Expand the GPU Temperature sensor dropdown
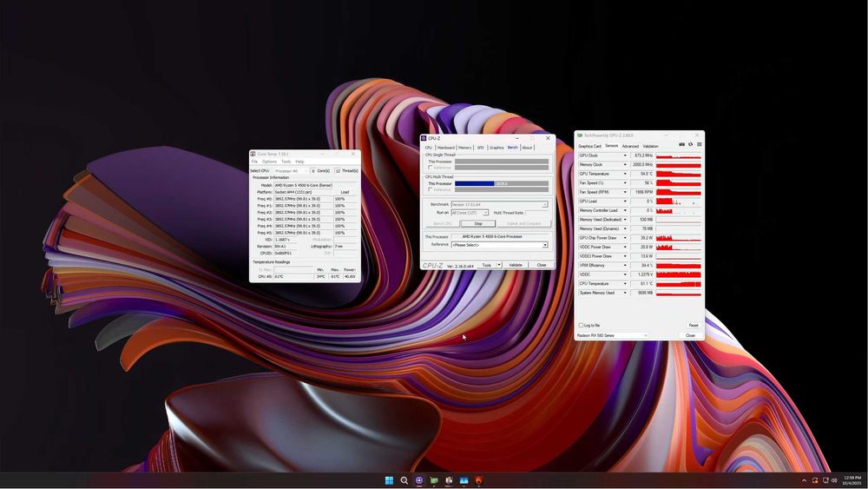This screenshot has height=489, width=868. click(x=625, y=174)
